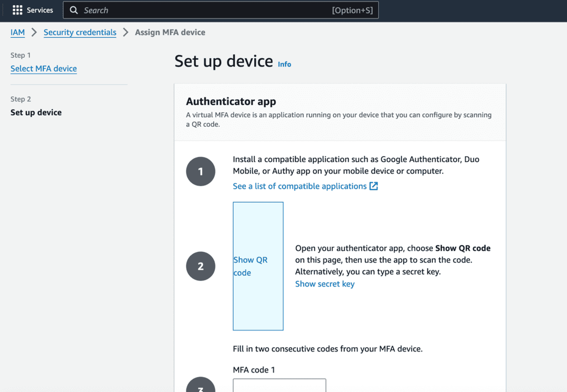Open Info link next to Set up device
Image resolution: width=567 pixels, height=392 pixels.
[284, 64]
